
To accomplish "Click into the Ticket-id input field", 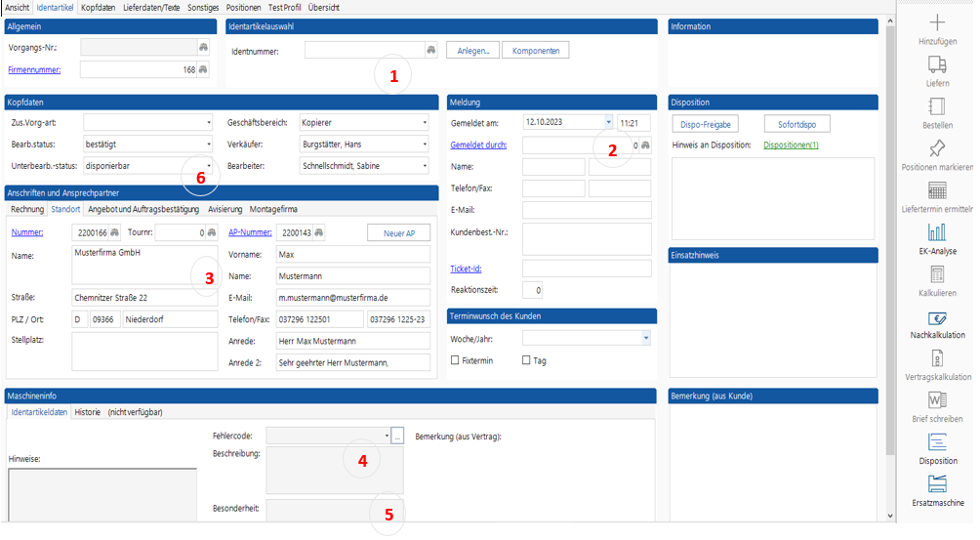I will (x=587, y=269).
